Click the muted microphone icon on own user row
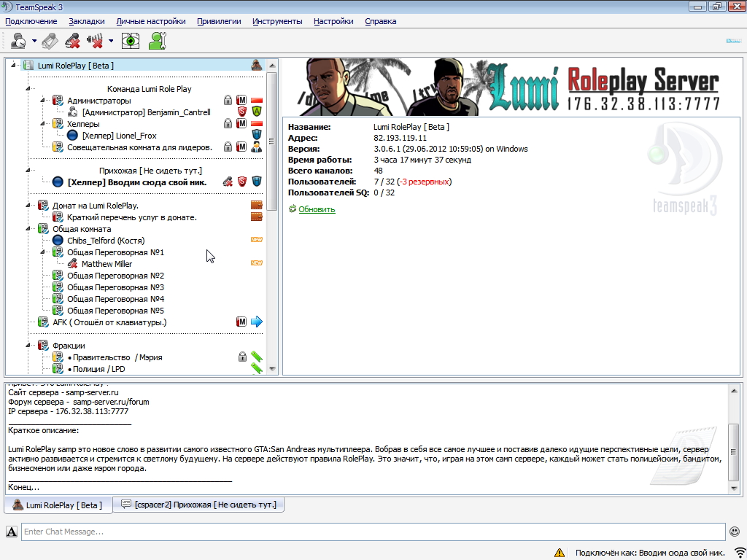The height and width of the screenshot is (560, 747). pyautogui.click(x=228, y=182)
